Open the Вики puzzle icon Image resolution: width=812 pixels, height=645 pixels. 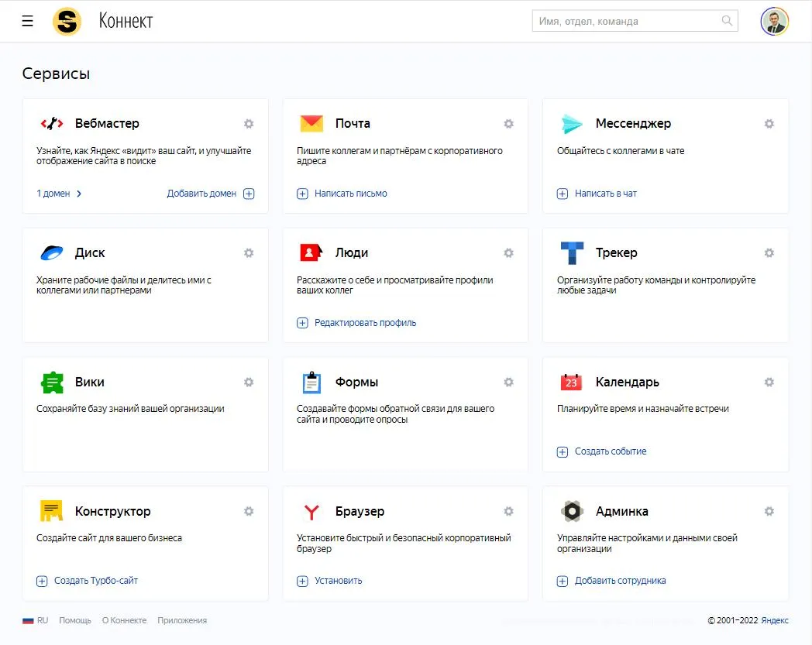pyautogui.click(x=51, y=382)
